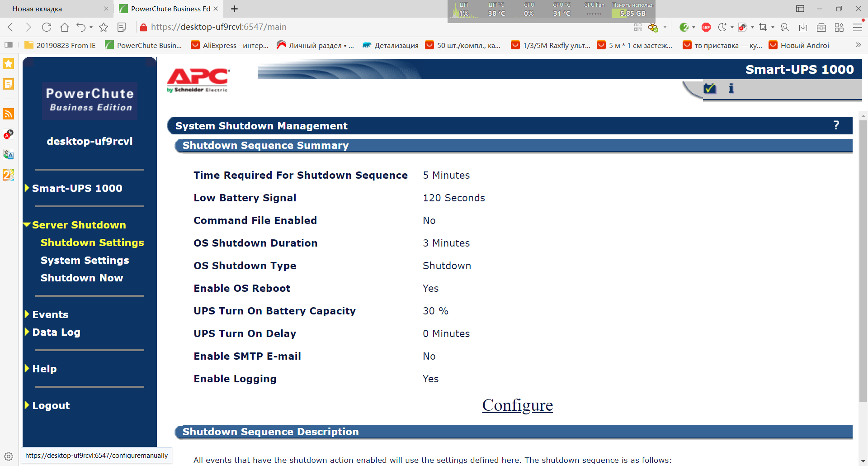Open dropdown next to green 2 icon
Viewport: 868px width, 466px height.
coord(693,27)
